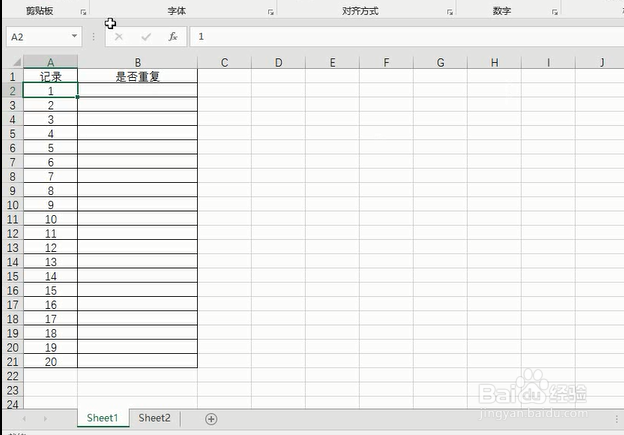Open the font group dialog launcher

(x=271, y=12)
